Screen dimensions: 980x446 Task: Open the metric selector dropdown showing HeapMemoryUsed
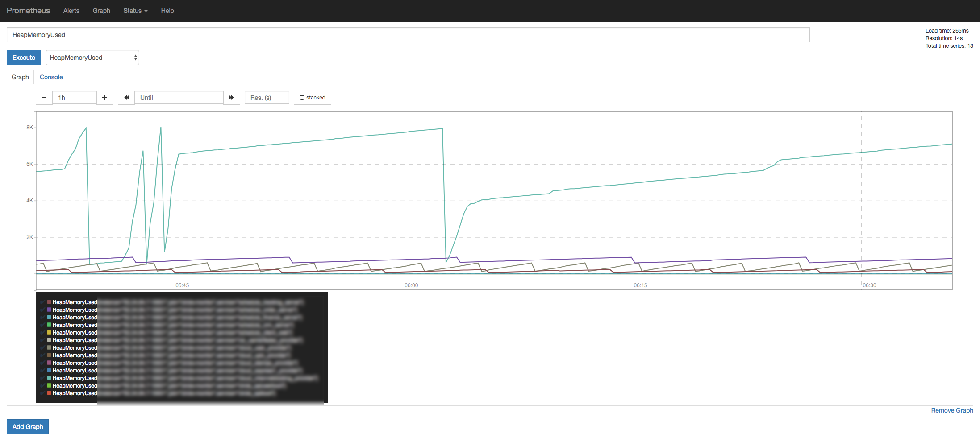92,58
